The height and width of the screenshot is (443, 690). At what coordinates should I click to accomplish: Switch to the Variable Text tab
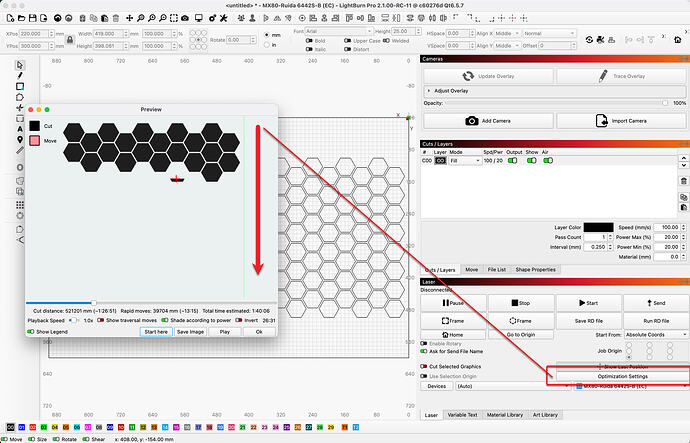(x=462, y=415)
